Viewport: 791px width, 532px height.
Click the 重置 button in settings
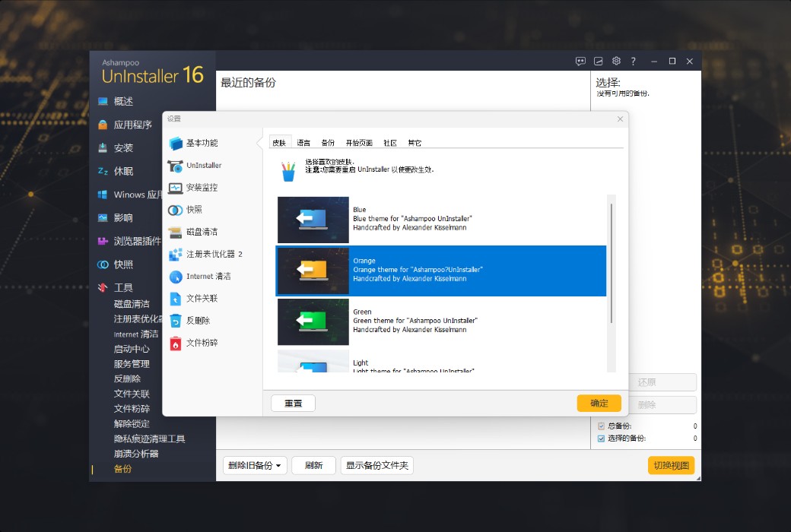pos(293,404)
